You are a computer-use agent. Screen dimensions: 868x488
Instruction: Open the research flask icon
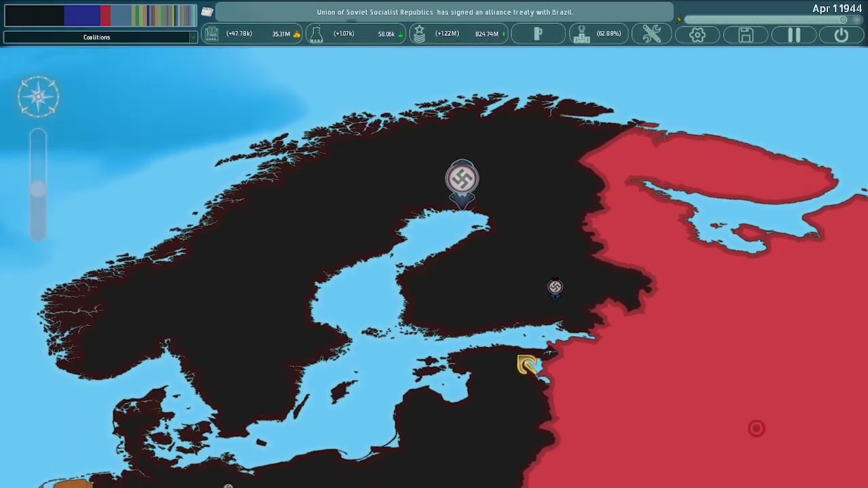[316, 34]
